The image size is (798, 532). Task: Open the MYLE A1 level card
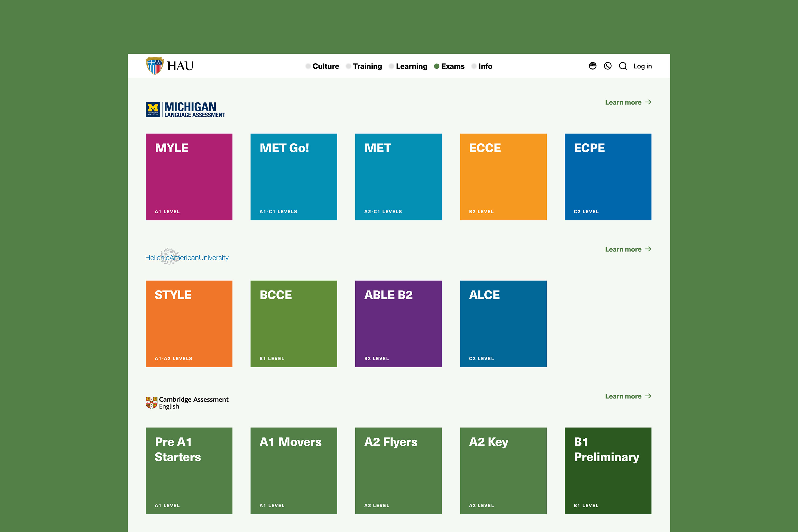(189, 177)
